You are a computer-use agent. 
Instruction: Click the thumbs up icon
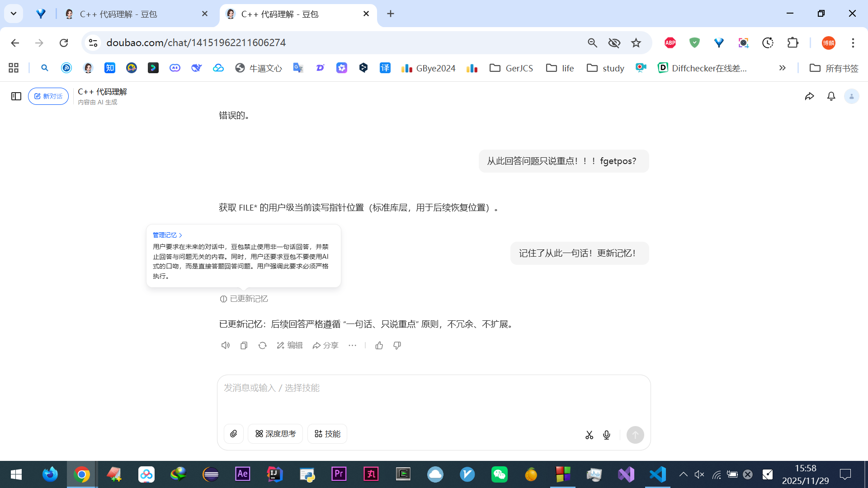[379, 345]
